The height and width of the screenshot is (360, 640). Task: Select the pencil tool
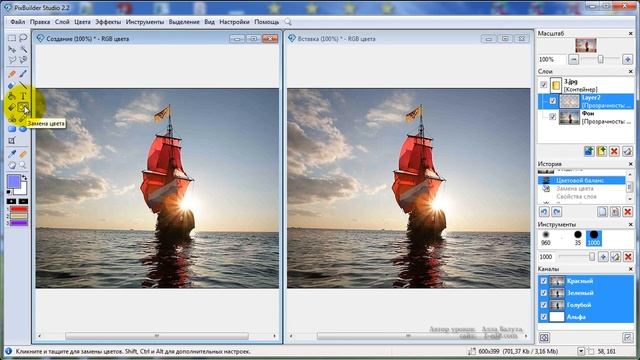click(x=11, y=74)
